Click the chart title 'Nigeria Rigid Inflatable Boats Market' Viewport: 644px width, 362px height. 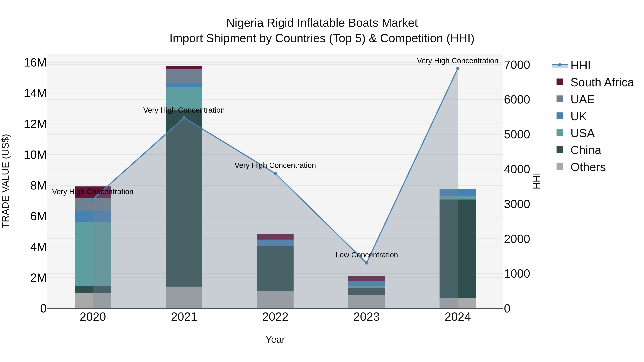(322, 23)
